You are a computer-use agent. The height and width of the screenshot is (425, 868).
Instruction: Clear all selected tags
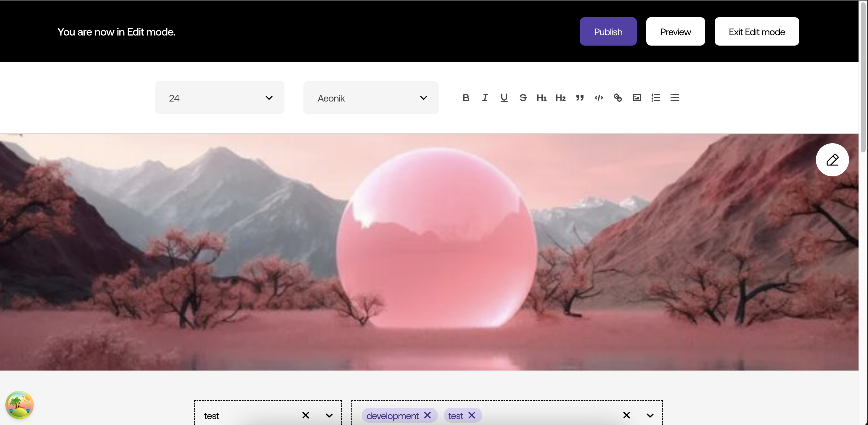(626, 415)
